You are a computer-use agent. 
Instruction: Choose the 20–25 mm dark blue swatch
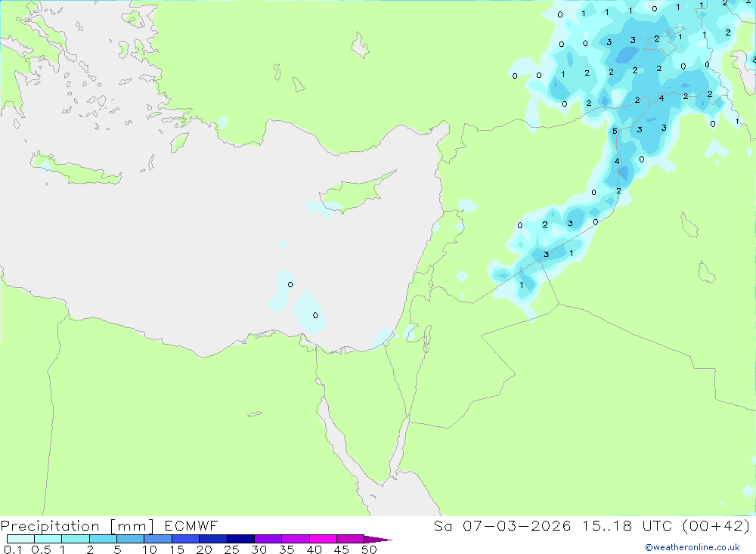point(213,539)
